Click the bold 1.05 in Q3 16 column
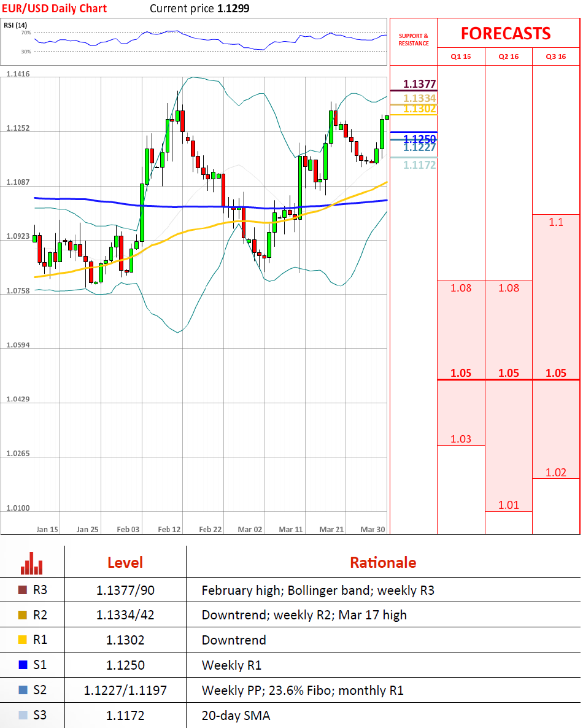The width and height of the screenshot is (583, 728). click(x=556, y=373)
